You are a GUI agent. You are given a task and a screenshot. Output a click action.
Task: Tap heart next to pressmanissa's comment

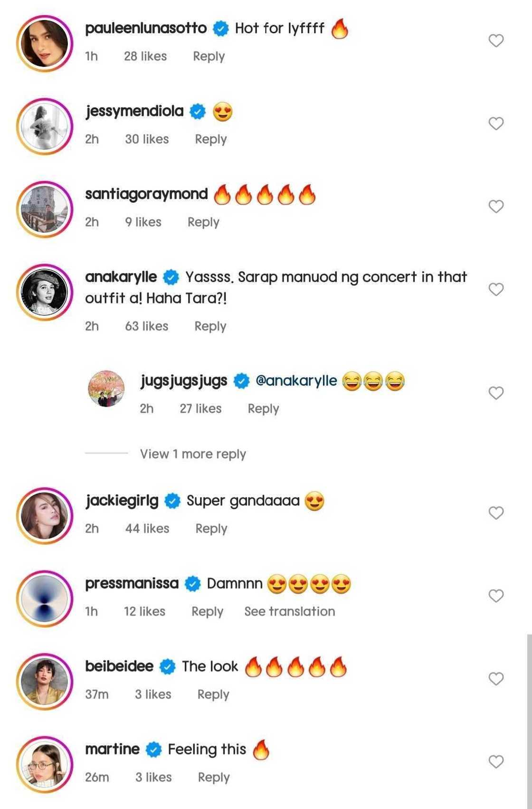tap(496, 596)
